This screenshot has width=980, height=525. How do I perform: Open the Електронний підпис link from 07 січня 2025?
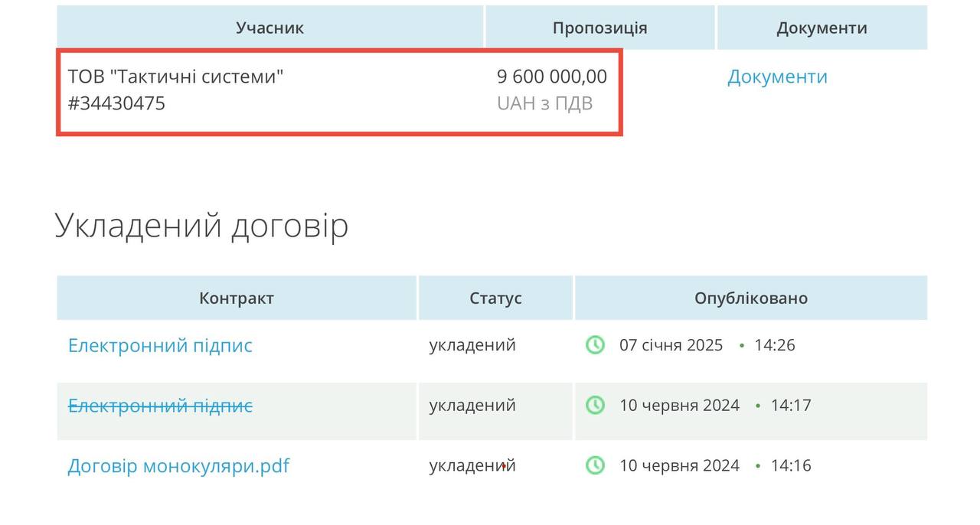(x=160, y=345)
